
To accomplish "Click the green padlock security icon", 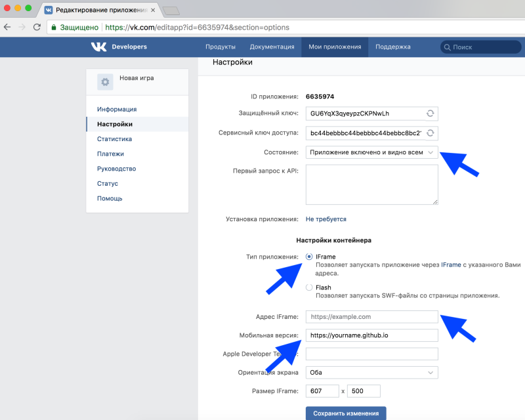I will [x=54, y=28].
